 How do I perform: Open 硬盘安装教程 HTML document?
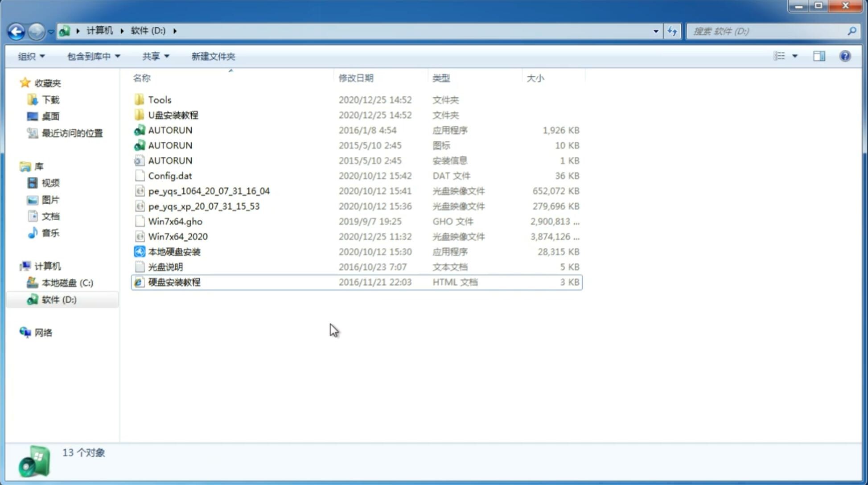(x=173, y=282)
